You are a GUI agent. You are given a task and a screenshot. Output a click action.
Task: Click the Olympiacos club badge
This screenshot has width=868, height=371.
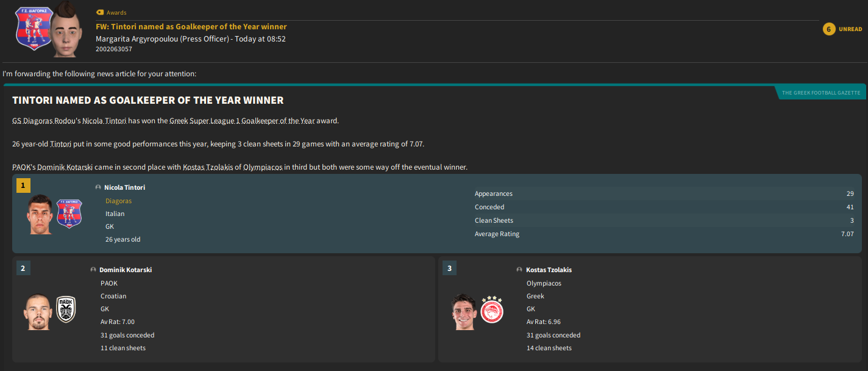click(492, 310)
